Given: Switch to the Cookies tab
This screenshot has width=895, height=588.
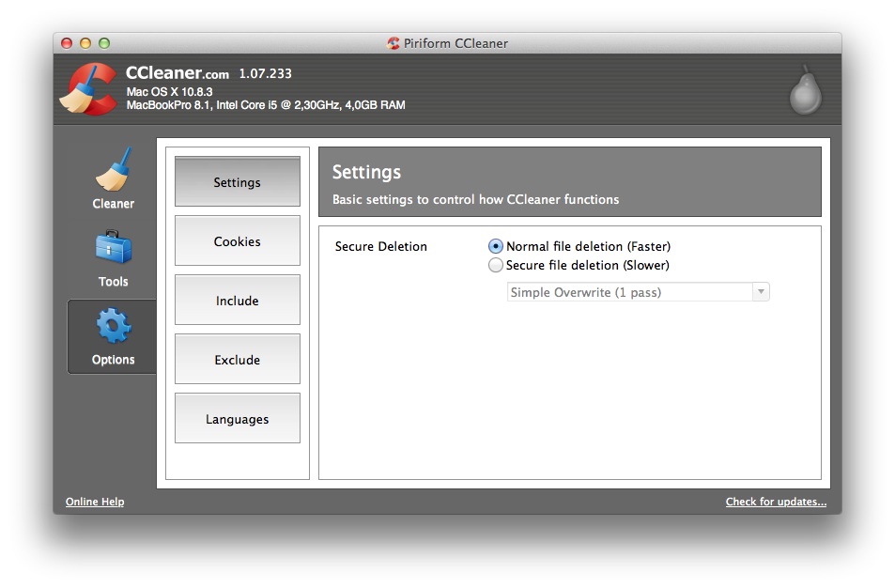Looking at the screenshot, I should point(237,240).
